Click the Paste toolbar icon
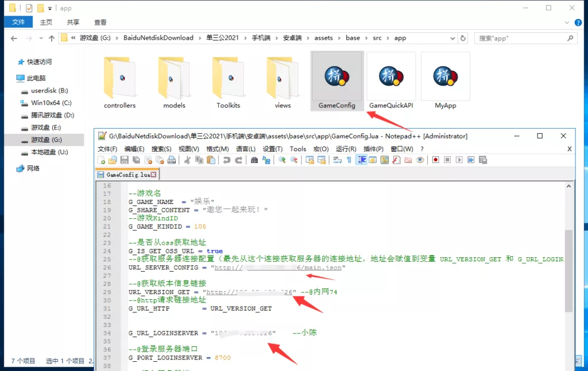This screenshot has width=588, height=371. click(211, 160)
